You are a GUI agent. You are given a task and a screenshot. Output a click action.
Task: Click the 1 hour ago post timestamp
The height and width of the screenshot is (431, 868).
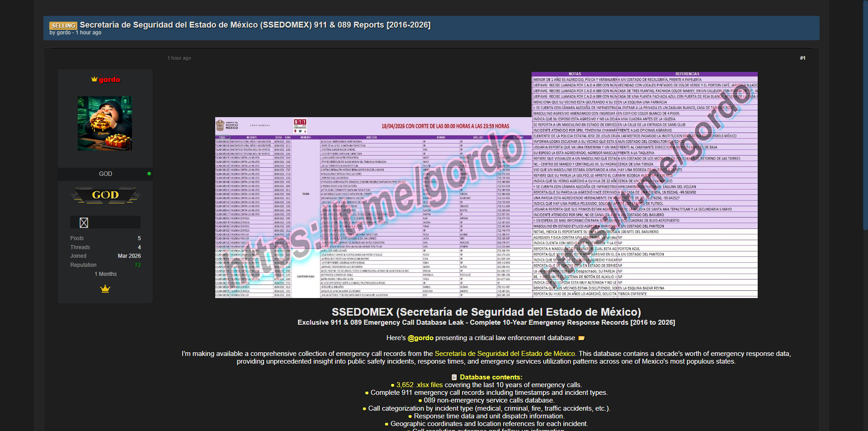click(179, 58)
